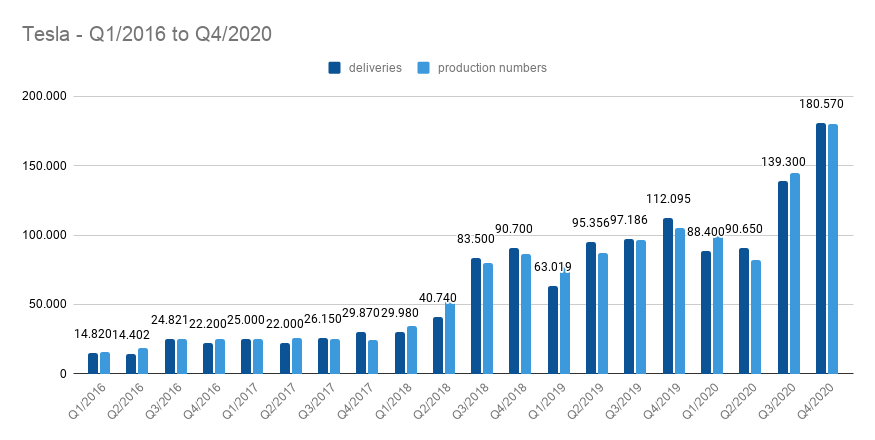This screenshot has height=440, width=875.
Task: Select the Q2/2018 production numbers bar
Action: pyautogui.click(x=450, y=338)
